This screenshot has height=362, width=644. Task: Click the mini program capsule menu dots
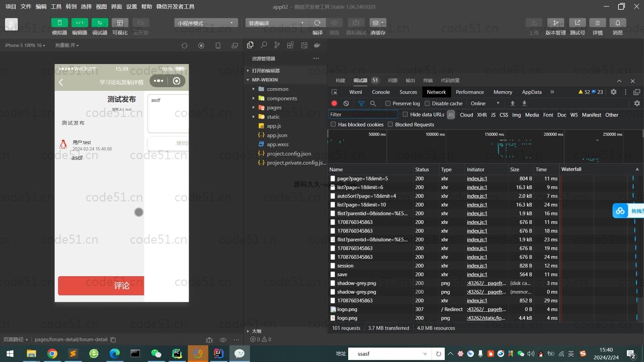pos(158,81)
